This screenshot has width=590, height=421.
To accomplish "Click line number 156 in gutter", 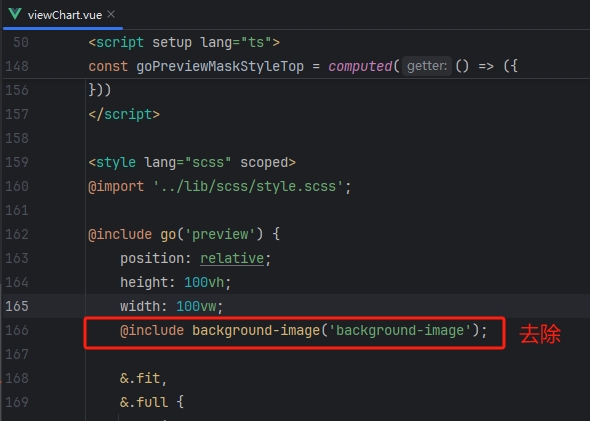I will [x=17, y=90].
